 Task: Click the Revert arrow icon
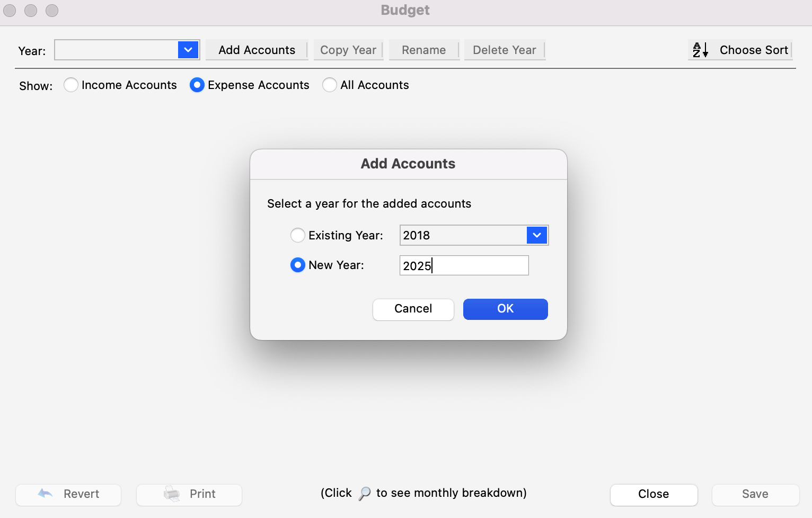pos(46,494)
